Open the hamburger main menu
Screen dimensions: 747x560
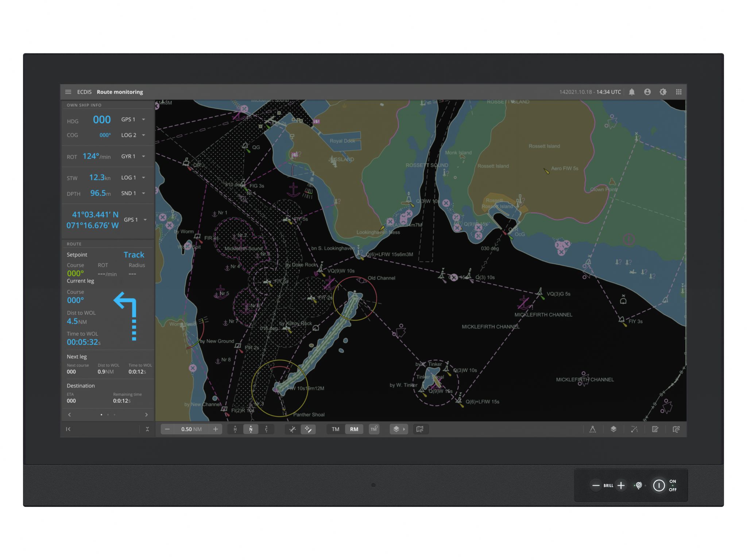[68, 92]
